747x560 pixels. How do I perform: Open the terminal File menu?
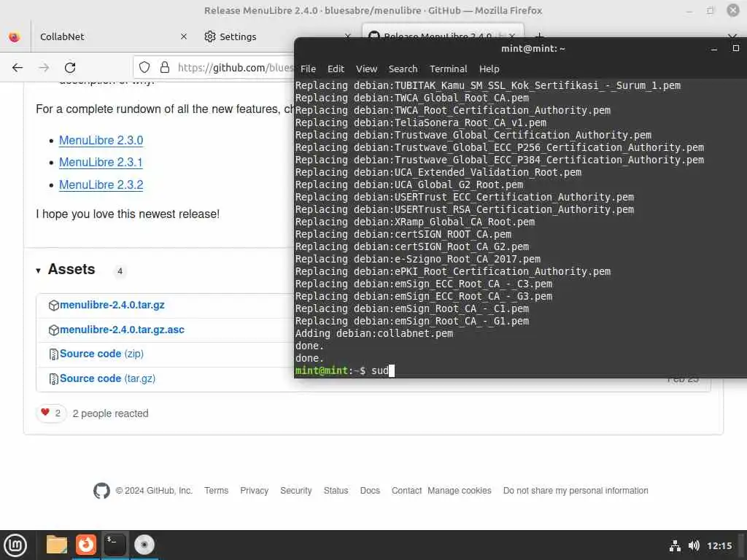click(308, 69)
